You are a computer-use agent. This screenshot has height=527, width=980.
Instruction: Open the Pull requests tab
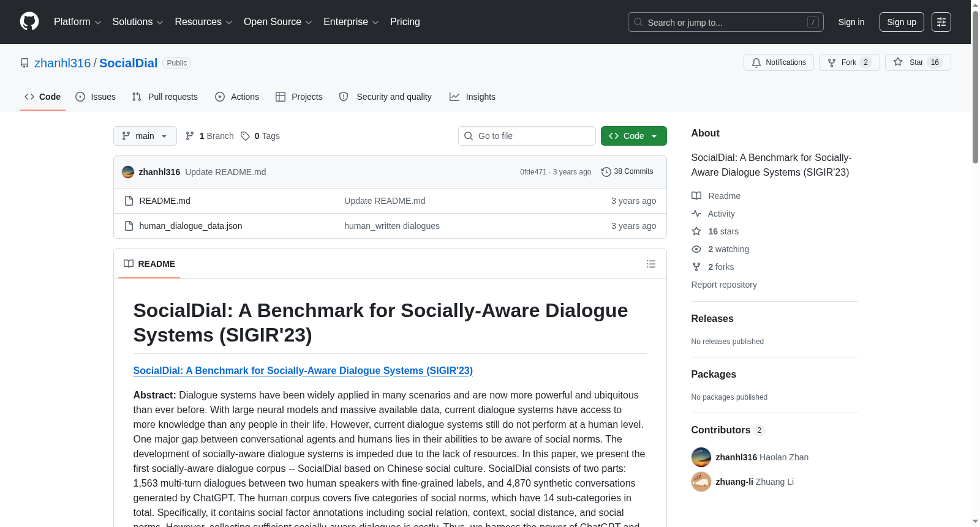pos(165,97)
